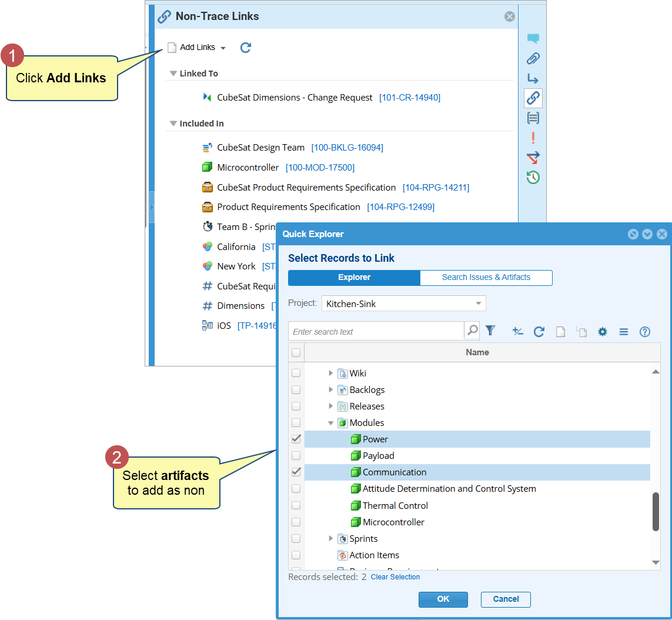Switch to Search Issues & Artifacts tab
Viewport: 672px width, 620px height.
coord(486,278)
